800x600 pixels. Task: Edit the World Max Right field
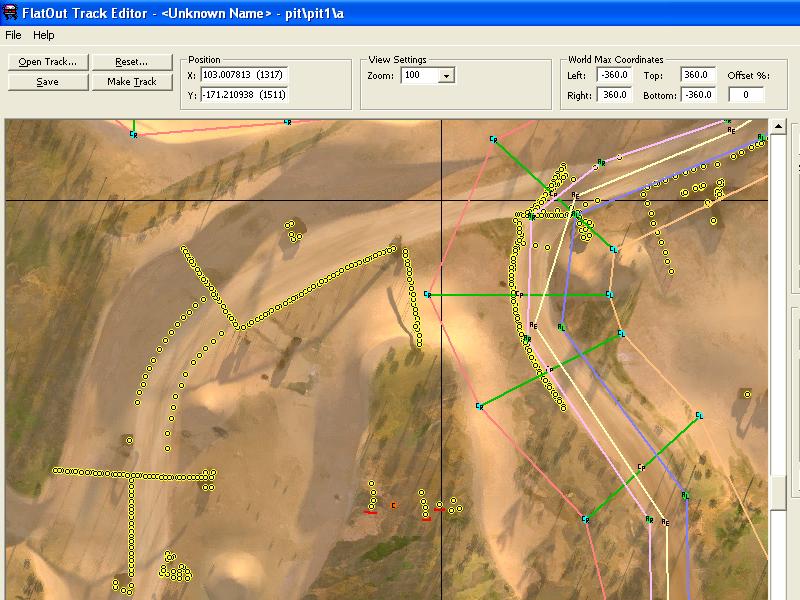coord(614,95)
